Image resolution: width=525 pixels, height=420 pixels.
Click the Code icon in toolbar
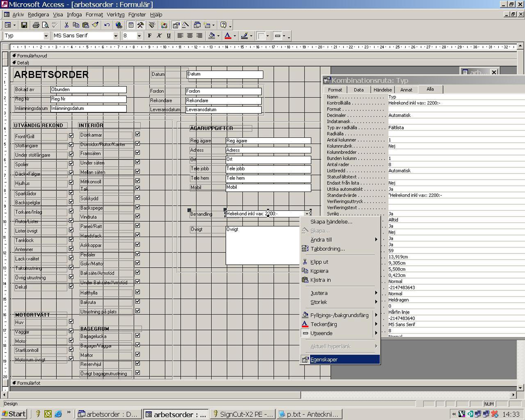(x=164, y=25)
